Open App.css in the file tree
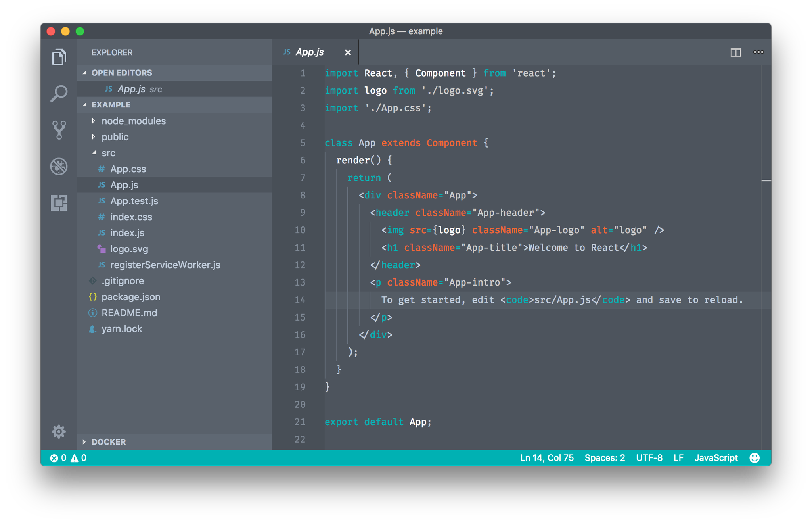The width and height of the screenshot is (812, 524). 174,169
